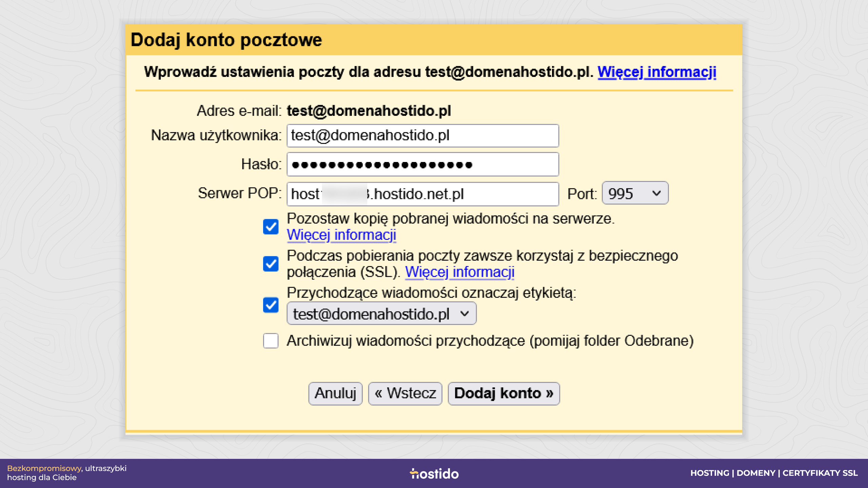This screenshot has width=868, height=488.
Task: Click into the Hasło password field
Action: [423, 164]
